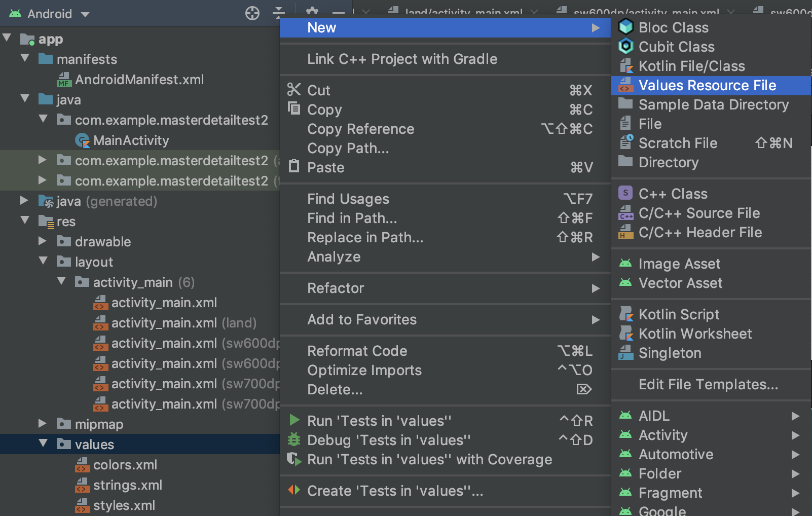The height and width of the screenshot is (516, 812).
Task: Select strings.xml file
Action: coord(128,485)
